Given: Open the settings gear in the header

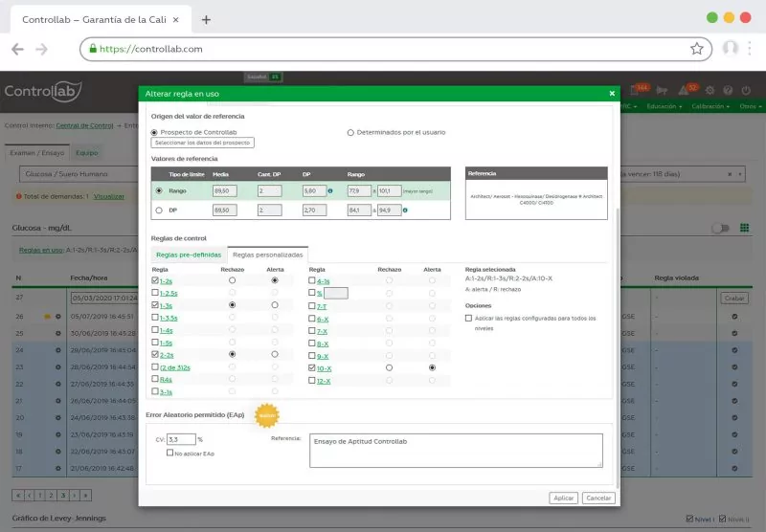Looking at the screenshot, I should (710, 91).
